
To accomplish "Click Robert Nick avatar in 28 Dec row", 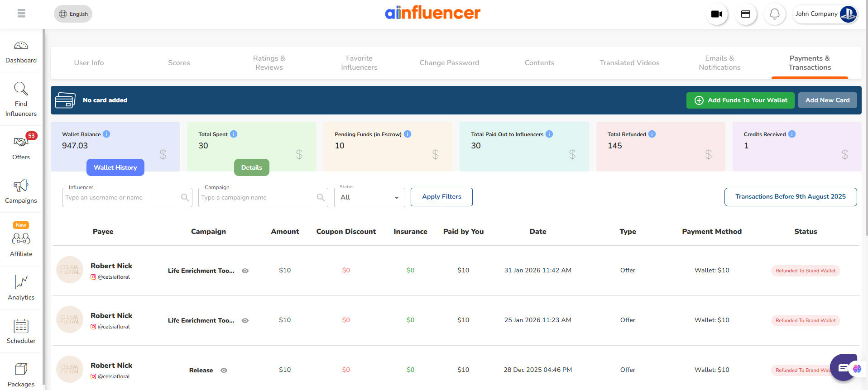I will (70, 369).
